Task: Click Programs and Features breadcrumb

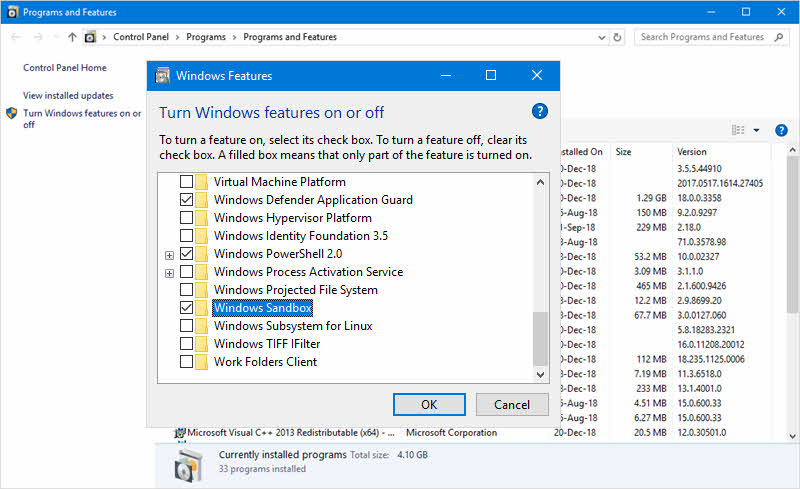Action: pos(290,37)
